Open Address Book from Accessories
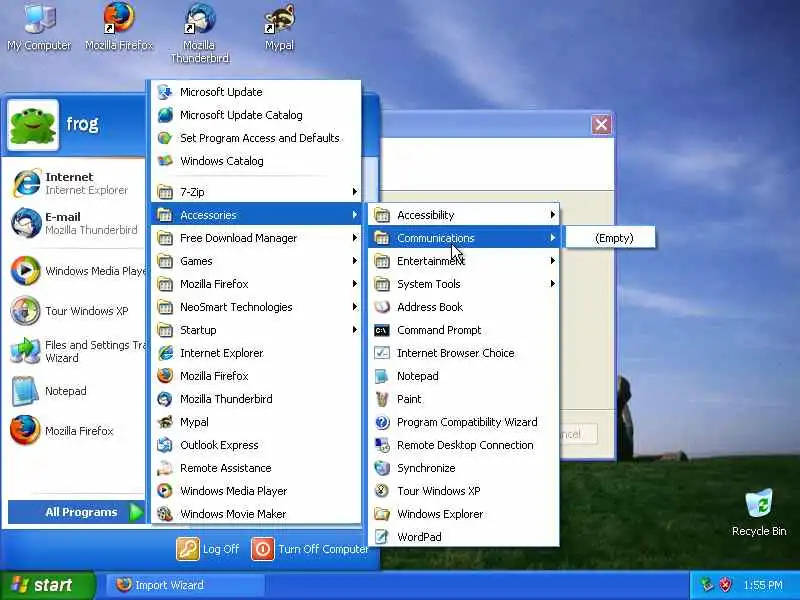The image size is (800, 600). point(464,307)
